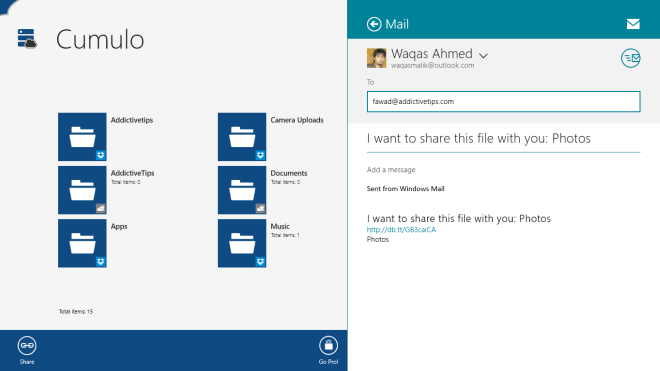Click Waqas Ahmed's profile picture
The height and width of the screenshot is (371, 660).
pyautogui.click(x=376, y=58)
